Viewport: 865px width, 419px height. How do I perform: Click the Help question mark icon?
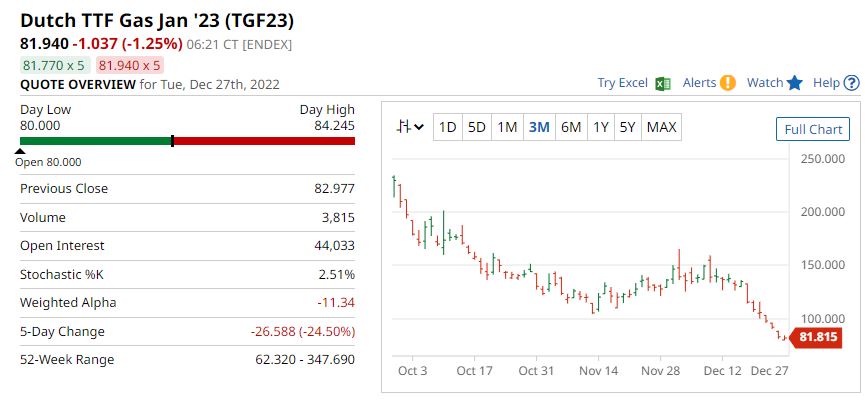(850, 83)
